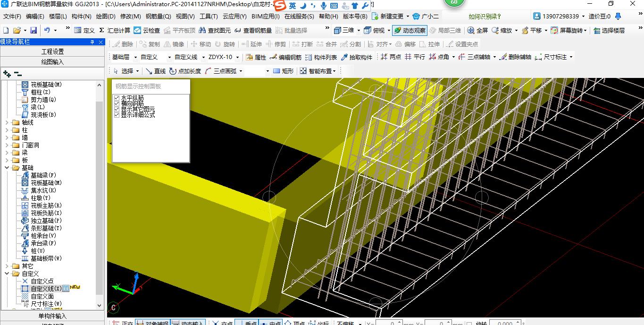The height and width of the screenshot is (325, 644).
Task: Choose the 直线 line drawing tool
Action: [156, 71]
